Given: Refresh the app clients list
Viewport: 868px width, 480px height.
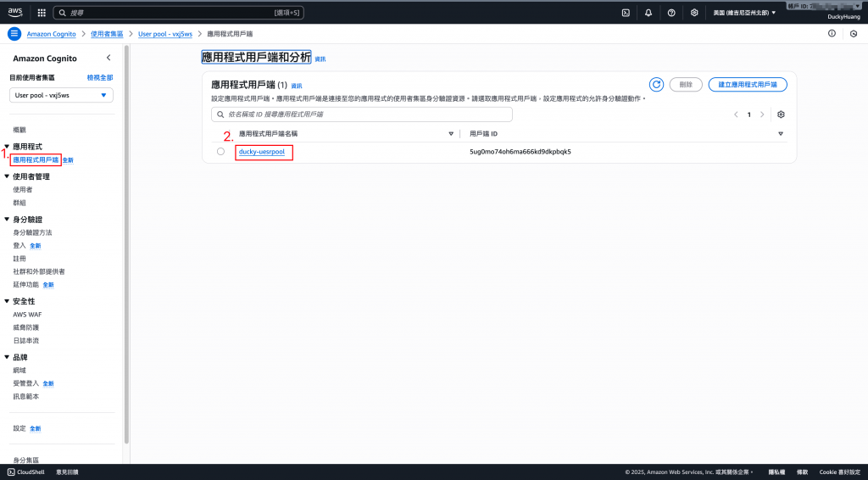Looking at the screenshot, I should coord(656,84).
